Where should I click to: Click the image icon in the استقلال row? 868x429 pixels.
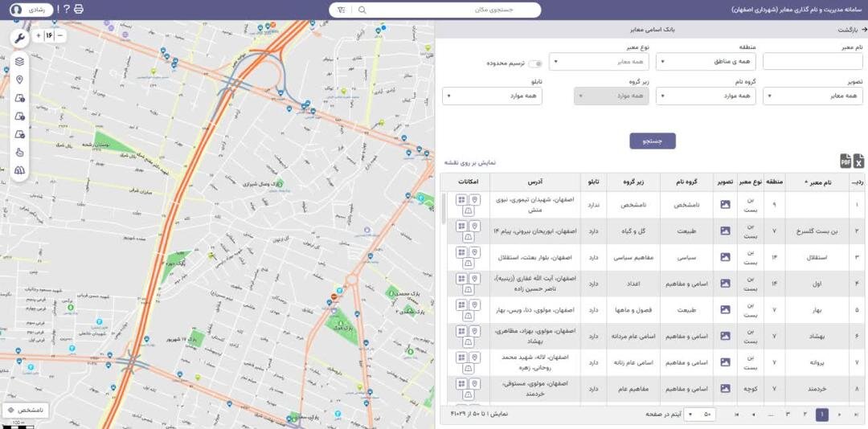click(x=725, y=257)
